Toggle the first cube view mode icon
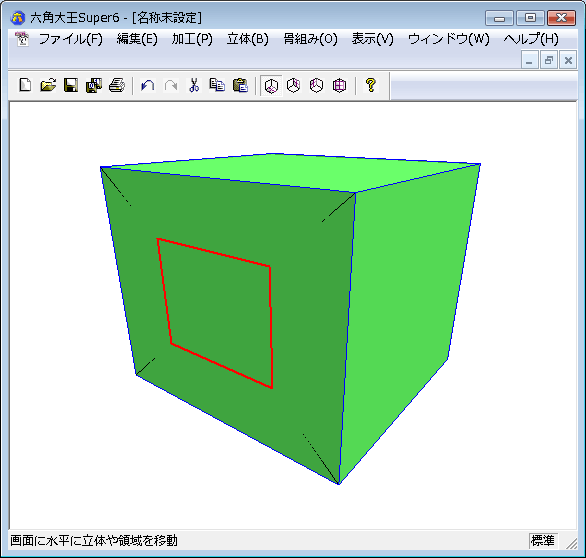586x558 pixels. [x=271, y=86]
